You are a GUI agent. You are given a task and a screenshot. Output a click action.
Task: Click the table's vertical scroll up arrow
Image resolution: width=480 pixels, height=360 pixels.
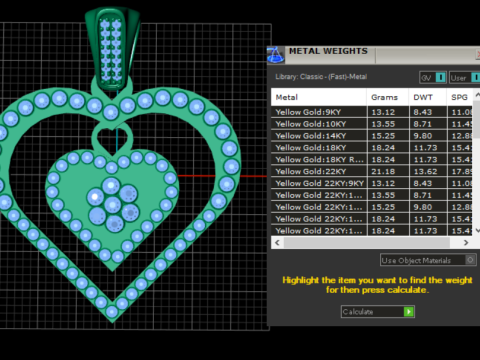(x=477, y=95)
